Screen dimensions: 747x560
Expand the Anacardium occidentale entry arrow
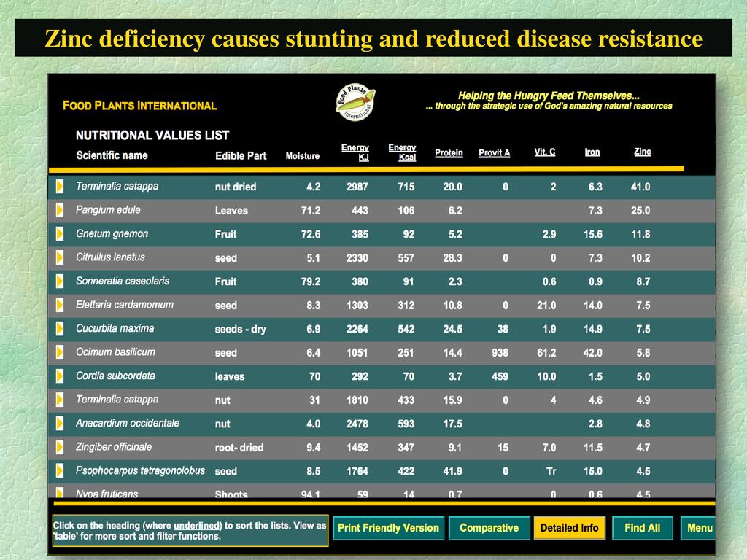[58, 424]
